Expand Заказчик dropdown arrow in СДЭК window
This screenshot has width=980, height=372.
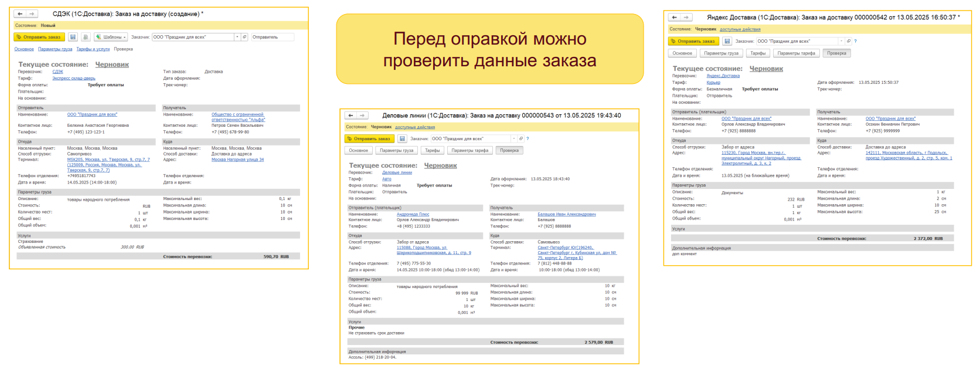tap(237, 37)
